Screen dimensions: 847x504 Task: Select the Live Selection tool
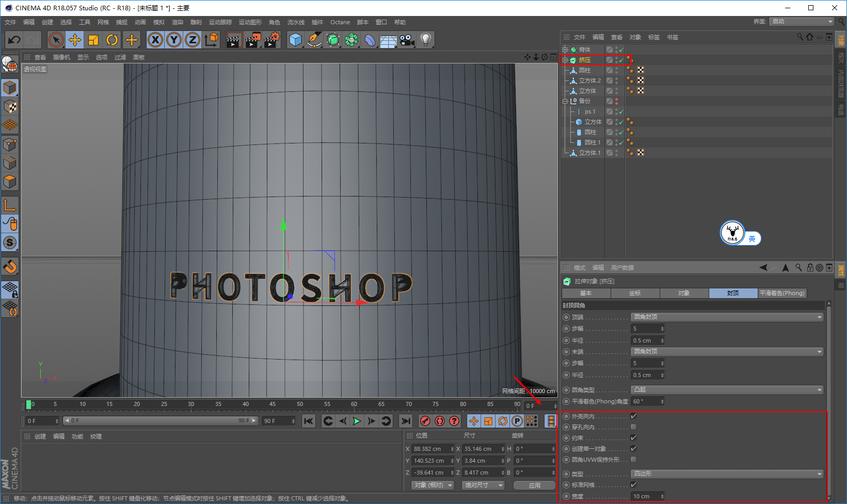coord(56,40)
